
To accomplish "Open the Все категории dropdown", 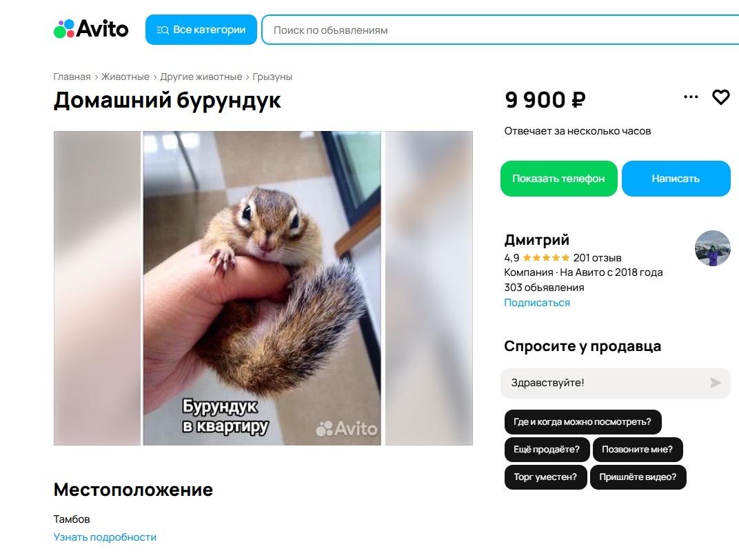I will [201, 30].
